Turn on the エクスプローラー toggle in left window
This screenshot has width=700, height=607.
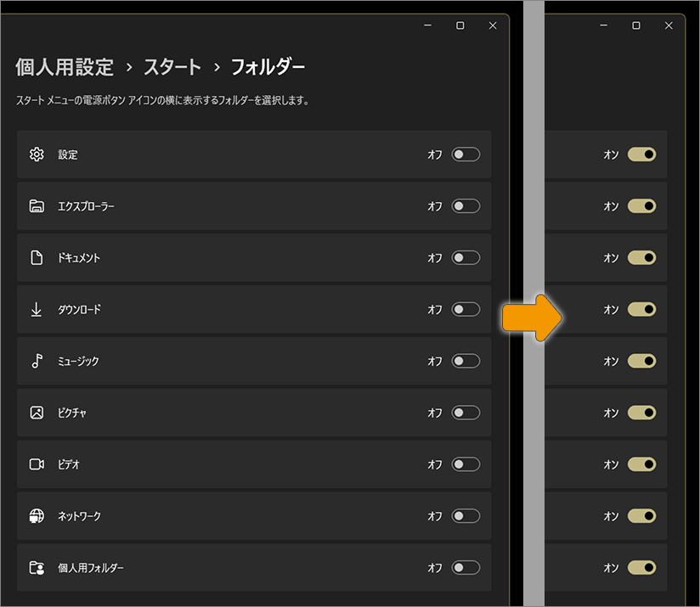click(x=466, y=206)
